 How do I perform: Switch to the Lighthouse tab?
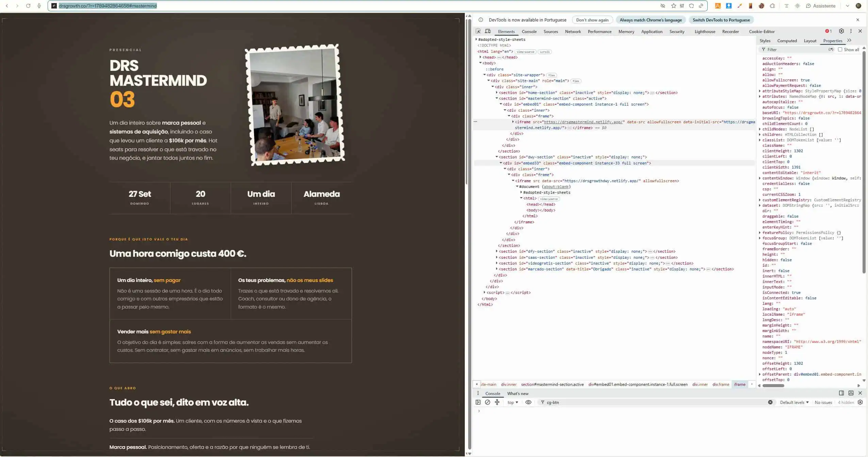pos(705,32)
